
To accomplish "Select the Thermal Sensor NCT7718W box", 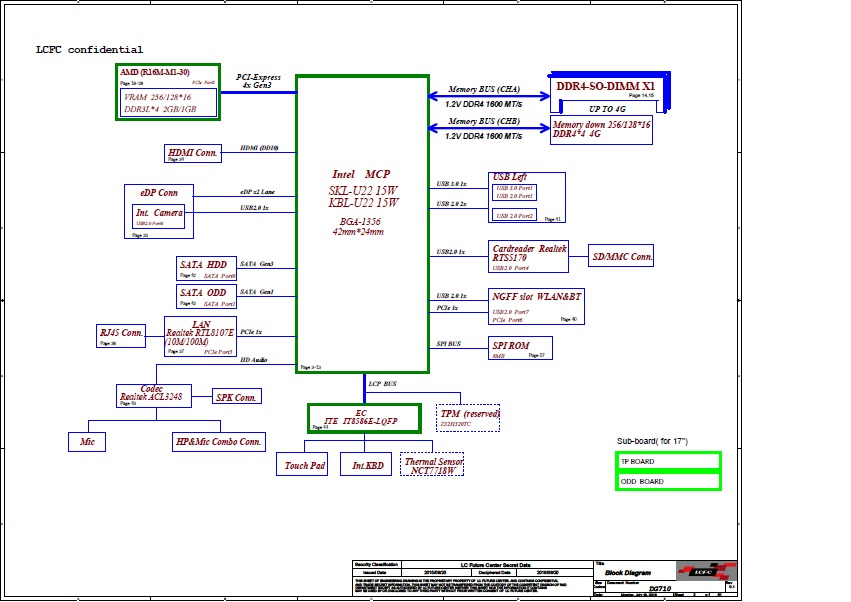I will click(432, 465).
